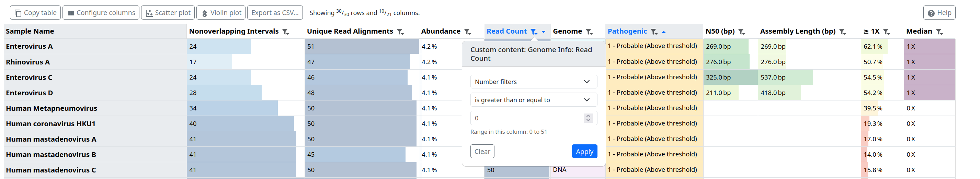Clear the Read Count filter
This screenshot has width=980, height=179.
pos(482,151)
